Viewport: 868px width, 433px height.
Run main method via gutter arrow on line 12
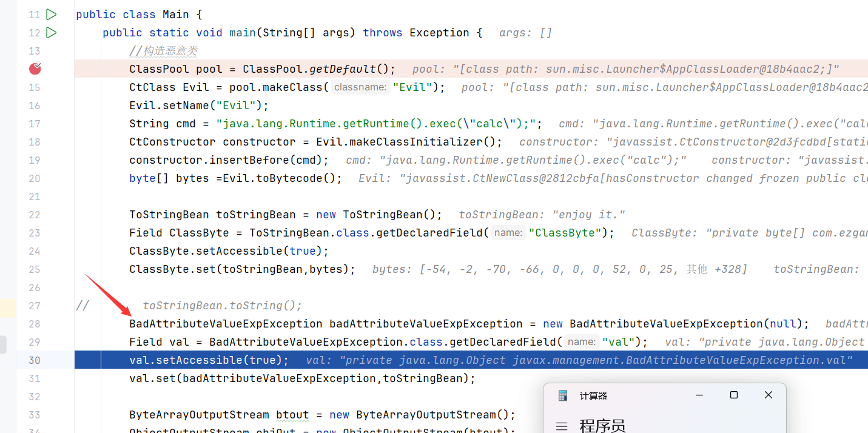(52, 32)
